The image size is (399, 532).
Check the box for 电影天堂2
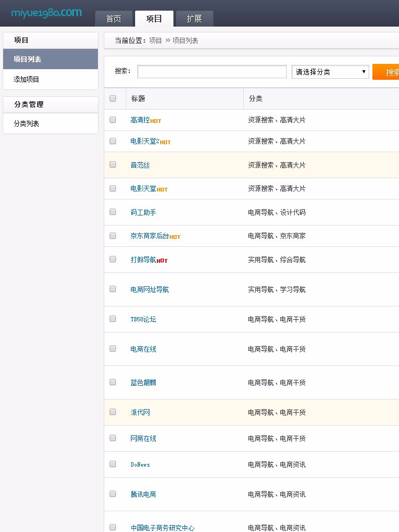[113, 141]
